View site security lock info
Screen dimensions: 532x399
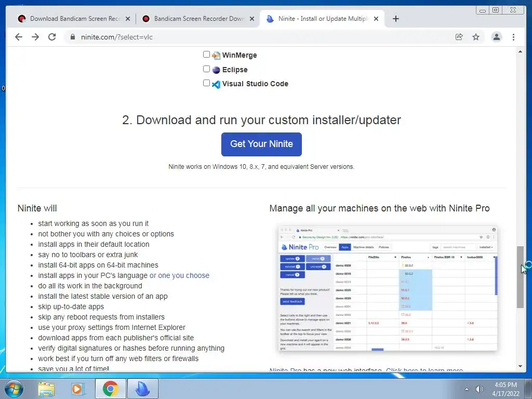[x=73, y=37]
